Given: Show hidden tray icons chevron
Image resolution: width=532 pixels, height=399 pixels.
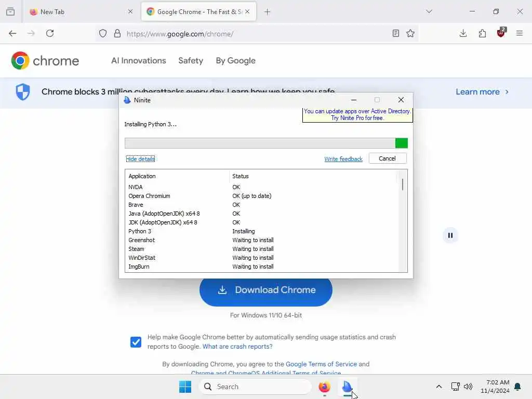Looking at the screenshot, I should [438, 387].
